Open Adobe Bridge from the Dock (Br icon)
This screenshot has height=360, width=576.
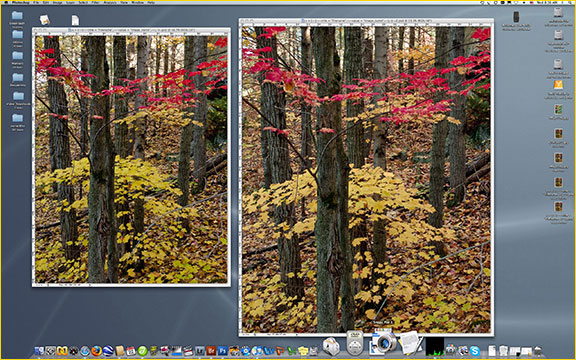pos(211,350)
